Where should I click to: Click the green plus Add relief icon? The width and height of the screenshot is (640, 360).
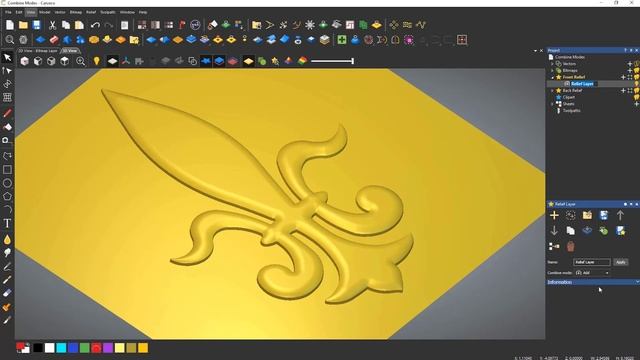(342, 40)
